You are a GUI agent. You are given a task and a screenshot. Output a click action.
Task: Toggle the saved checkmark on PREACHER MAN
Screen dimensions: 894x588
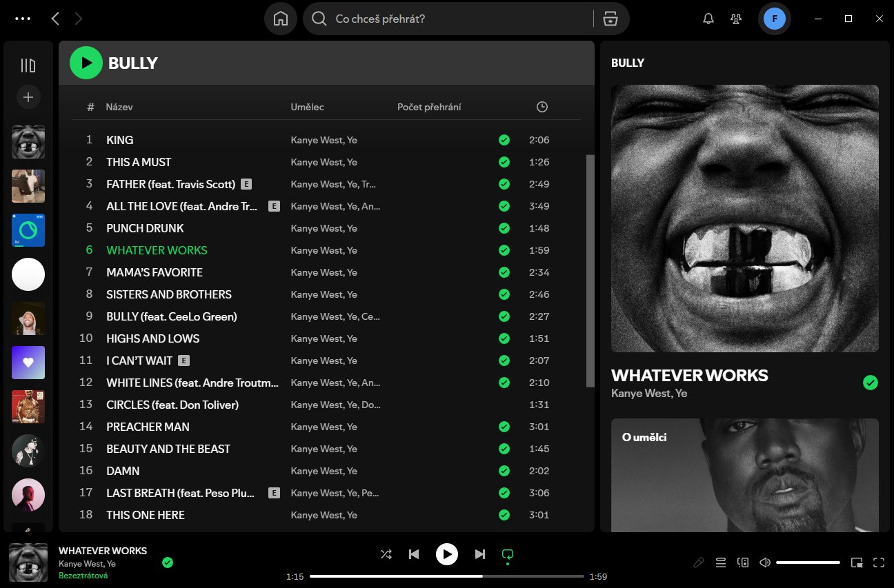(x=504, y=427)
